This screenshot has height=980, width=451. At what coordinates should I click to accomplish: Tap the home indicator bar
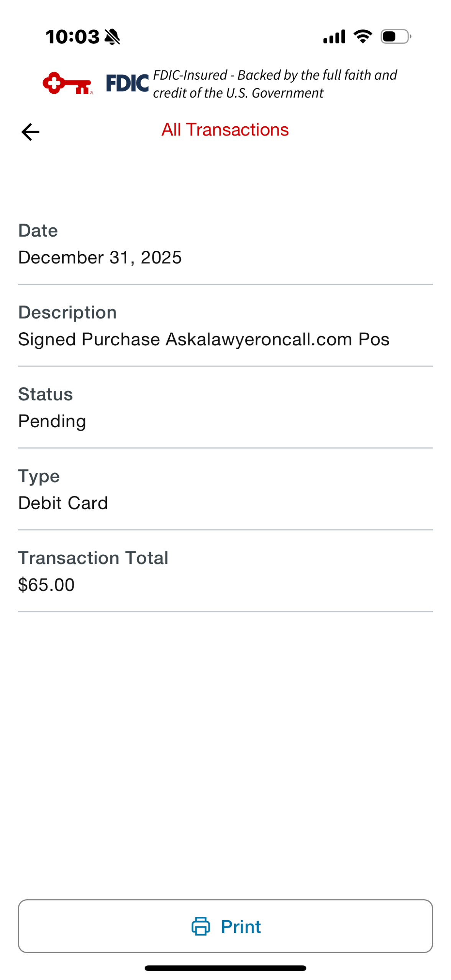(x=225, y=968)
